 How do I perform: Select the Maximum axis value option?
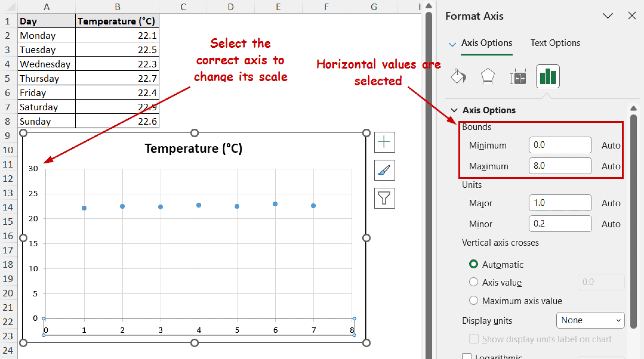[474, 300]
